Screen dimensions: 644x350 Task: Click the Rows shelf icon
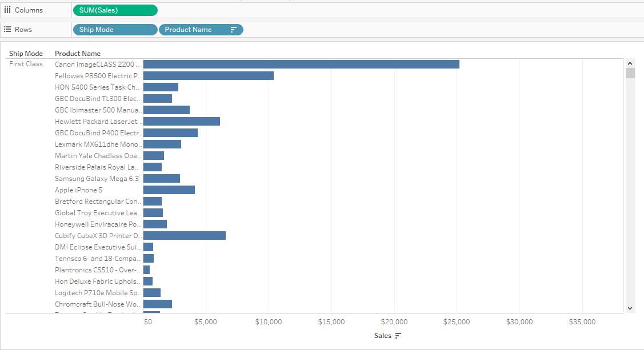point(7,29)
